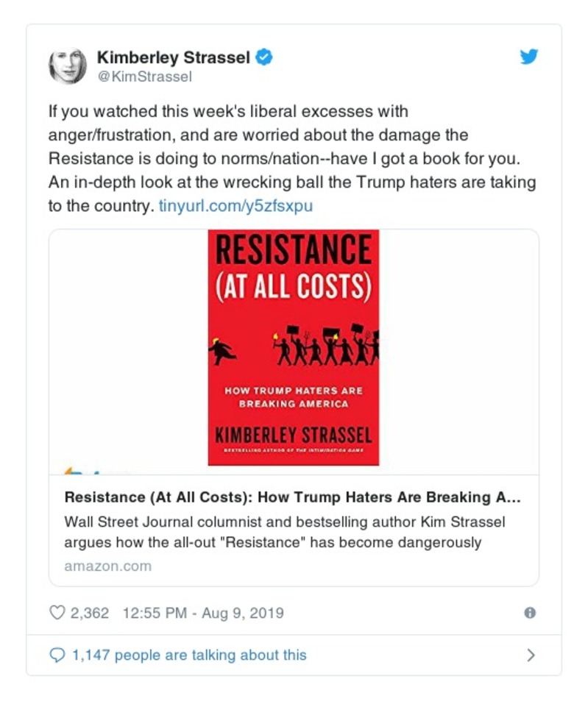Open Kimberley Strassel's profile avatar
Image resolution: width=588 pixels, height=704 pixels.
pos(68,67)
